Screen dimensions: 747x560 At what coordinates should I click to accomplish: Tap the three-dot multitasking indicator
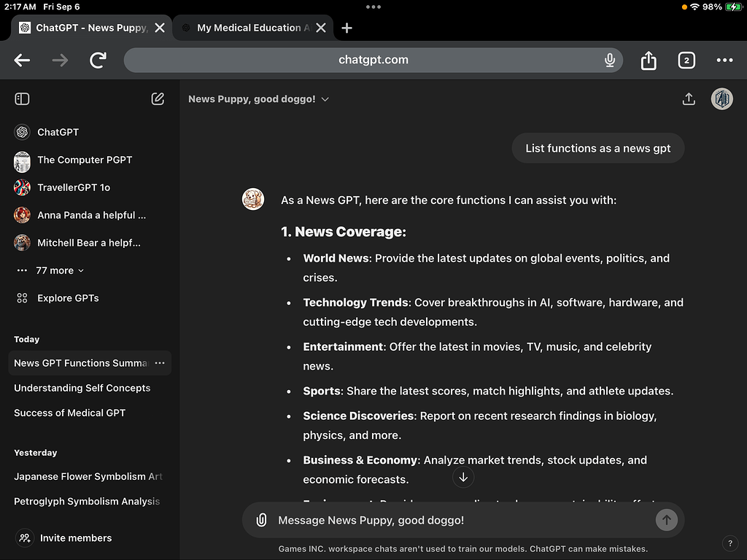(373, 7)
